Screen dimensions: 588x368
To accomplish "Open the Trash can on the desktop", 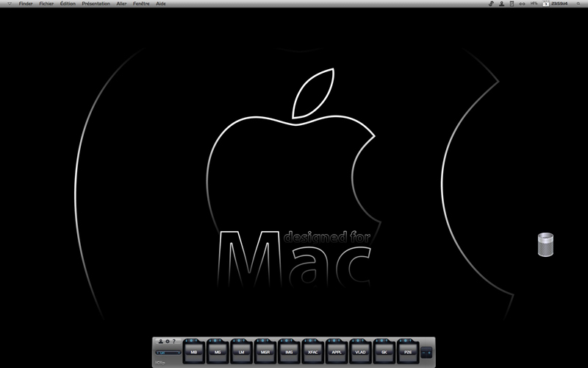I will click(x=545, y=244).
